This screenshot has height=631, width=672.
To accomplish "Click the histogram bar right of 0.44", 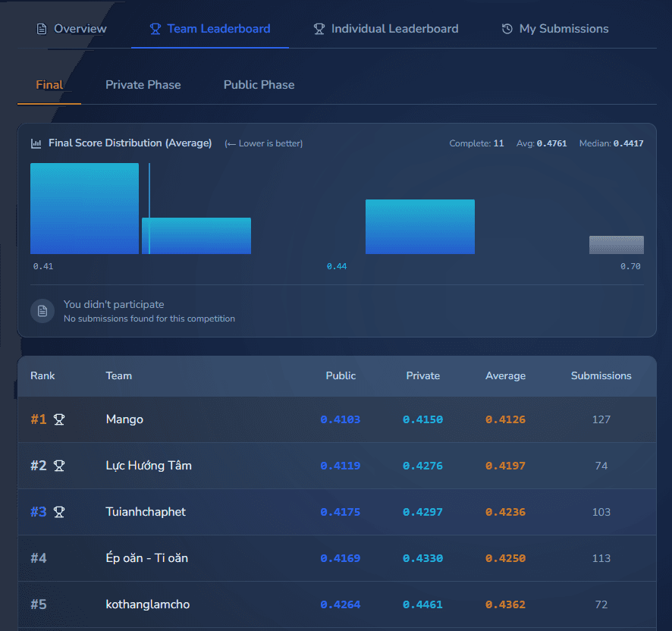I will point(420,227).
